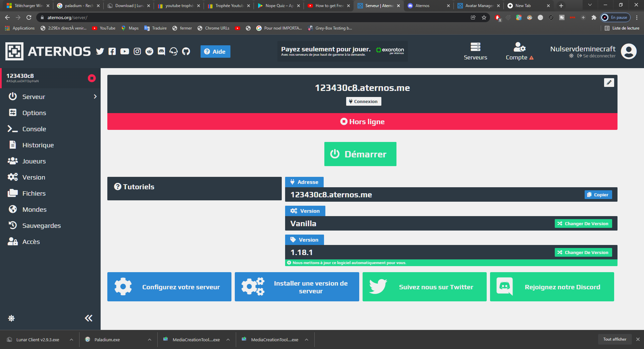Switch to the paladium search tab
644x349 pixels.
[78, 6]
